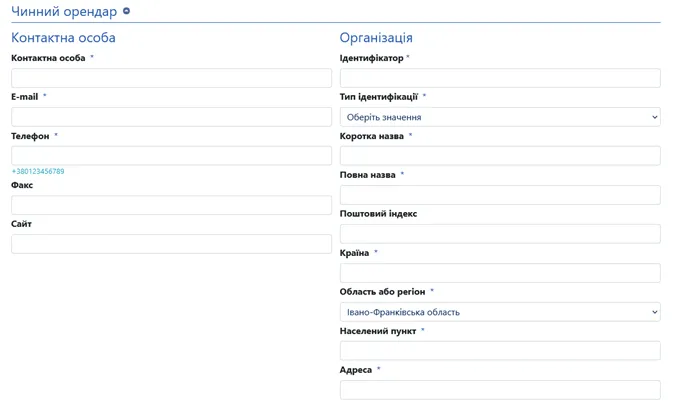680x407 pixels.
Task: Click the Населений пункт text field
Action: [500, 351]
